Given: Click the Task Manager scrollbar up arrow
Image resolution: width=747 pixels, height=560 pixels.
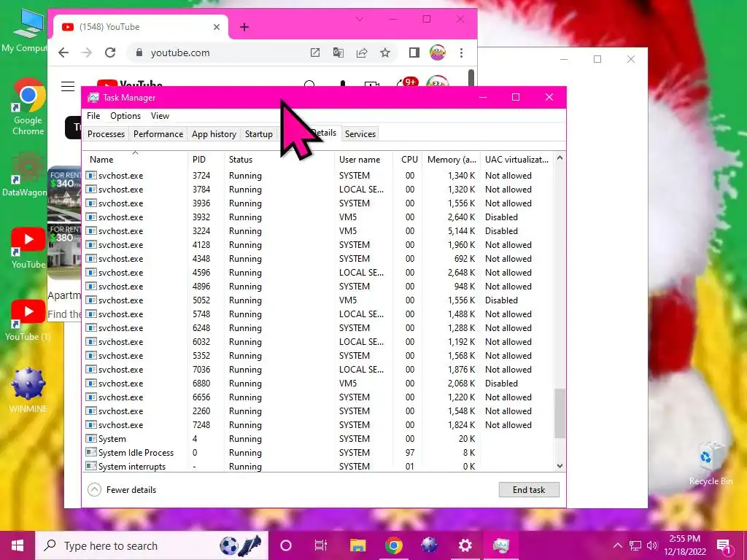Looking at the screenshot, I should (x=560, y=157).
